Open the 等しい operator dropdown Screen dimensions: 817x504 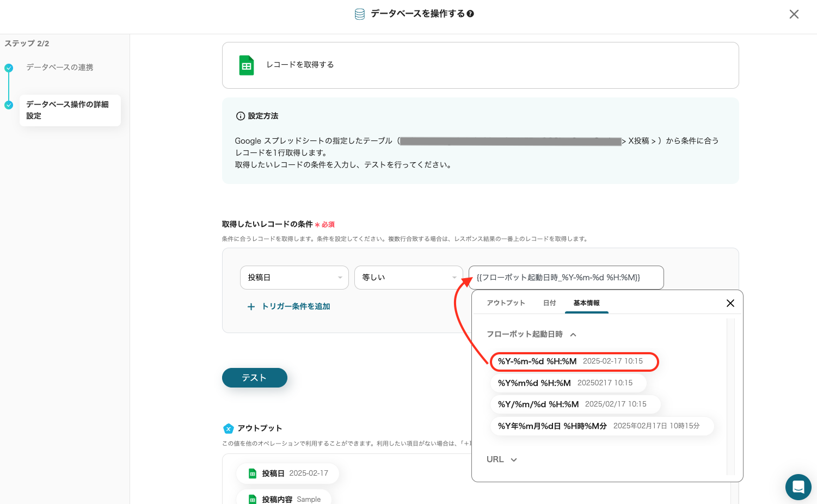(409, 278)
